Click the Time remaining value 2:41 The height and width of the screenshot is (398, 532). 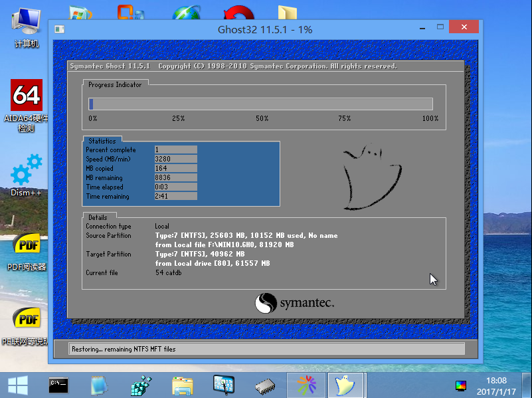point(176,196)
